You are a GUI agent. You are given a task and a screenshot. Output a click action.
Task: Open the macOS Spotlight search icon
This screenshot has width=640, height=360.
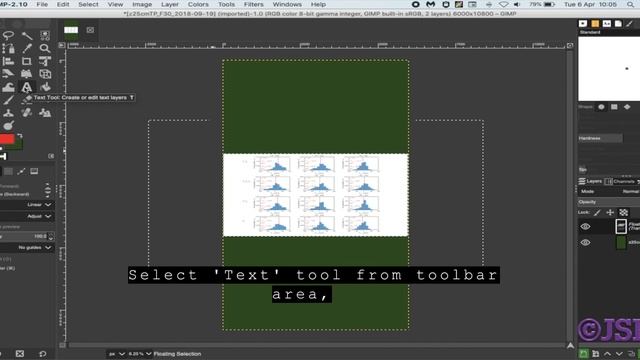click(x=631, y=4)
